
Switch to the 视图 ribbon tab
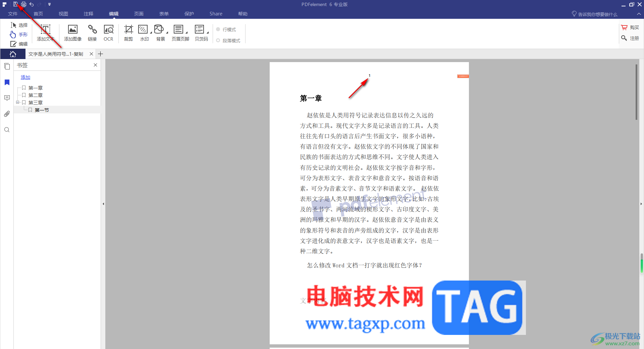[x=63, y=14]
